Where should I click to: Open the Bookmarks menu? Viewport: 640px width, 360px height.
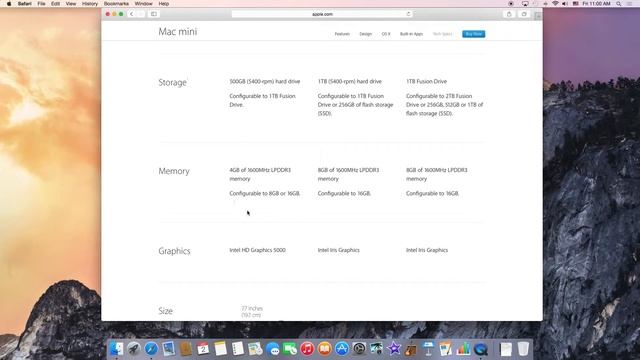[116, 4]
